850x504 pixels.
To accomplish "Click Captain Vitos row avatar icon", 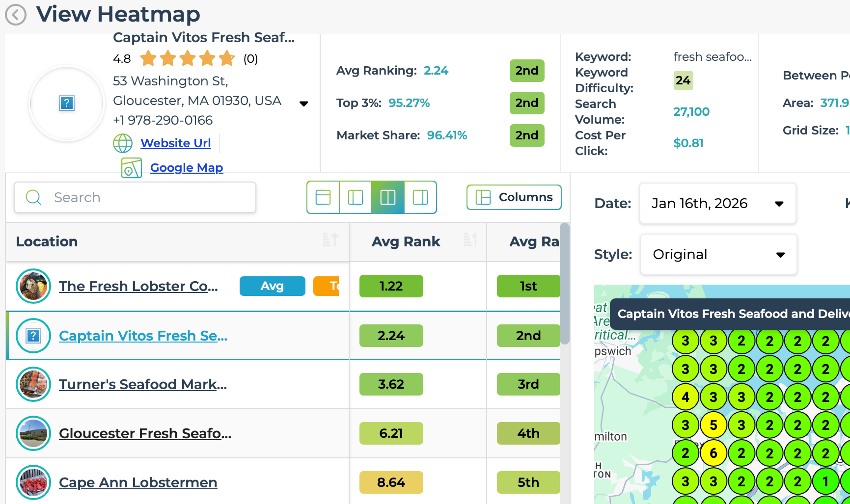I will (x=33, y=336).
